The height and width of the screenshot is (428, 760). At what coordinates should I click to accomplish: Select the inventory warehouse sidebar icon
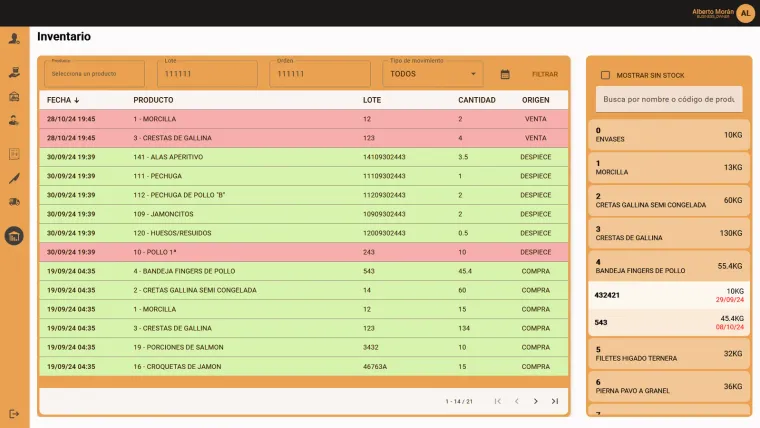click(14, 236)
